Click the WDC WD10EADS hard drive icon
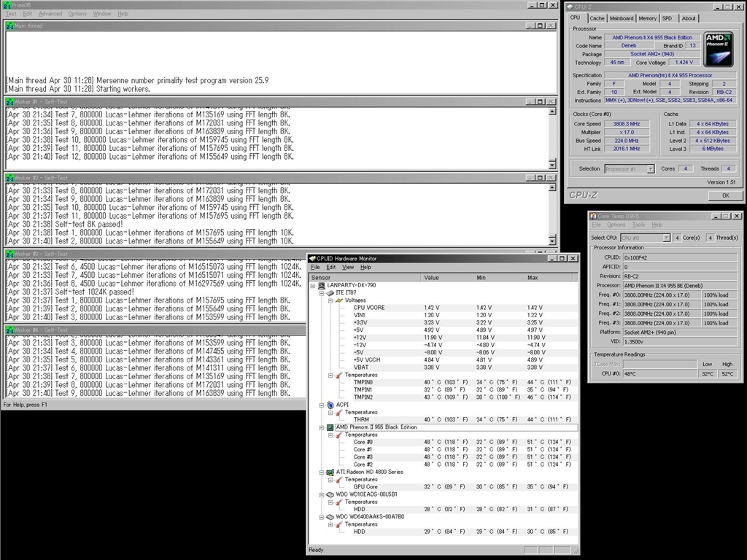The image size is (747, 560). (330, 495)
